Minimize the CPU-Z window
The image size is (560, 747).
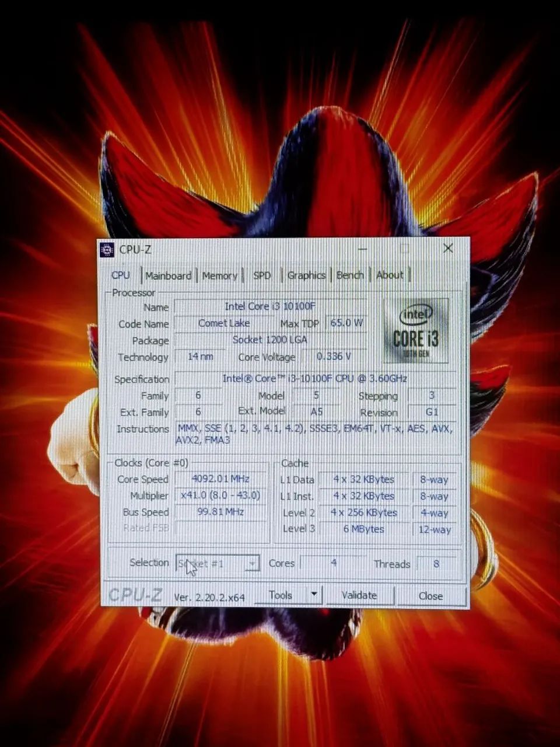pos(363,249)
